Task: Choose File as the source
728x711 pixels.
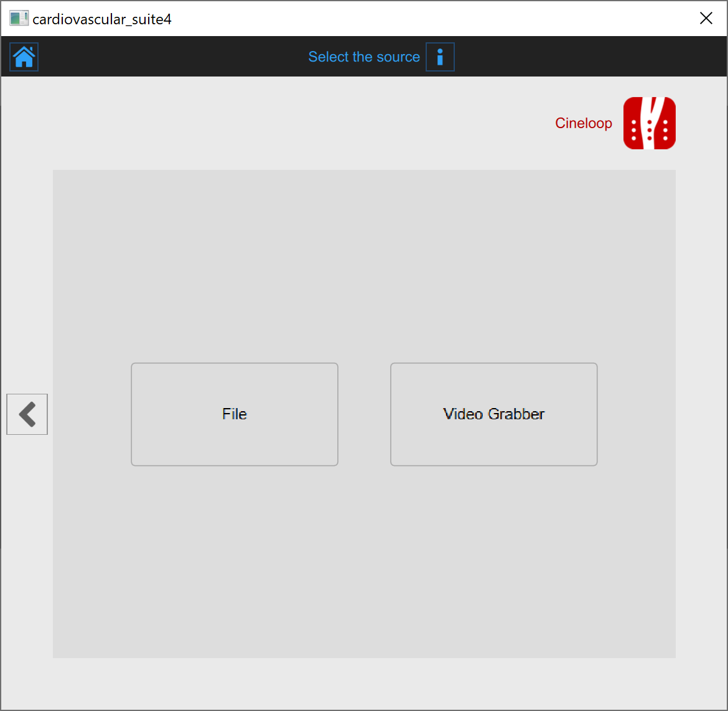Action: coord(235,414)
